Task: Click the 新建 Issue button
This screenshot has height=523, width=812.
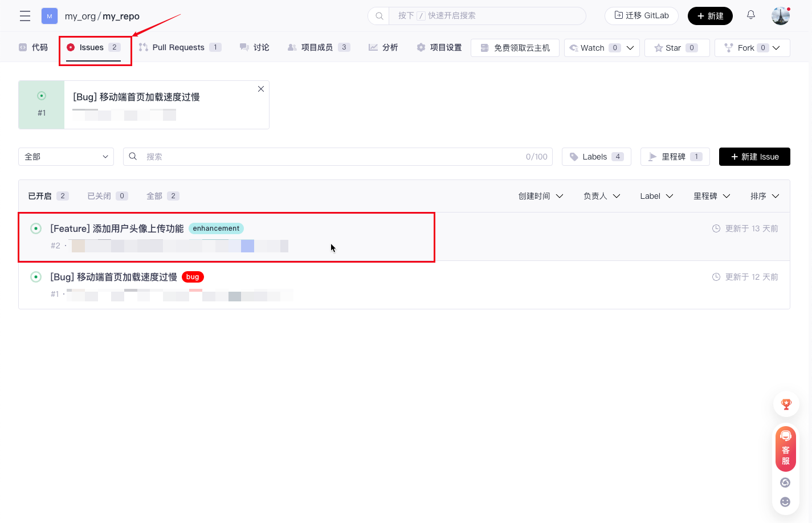Action: (754, 157)
